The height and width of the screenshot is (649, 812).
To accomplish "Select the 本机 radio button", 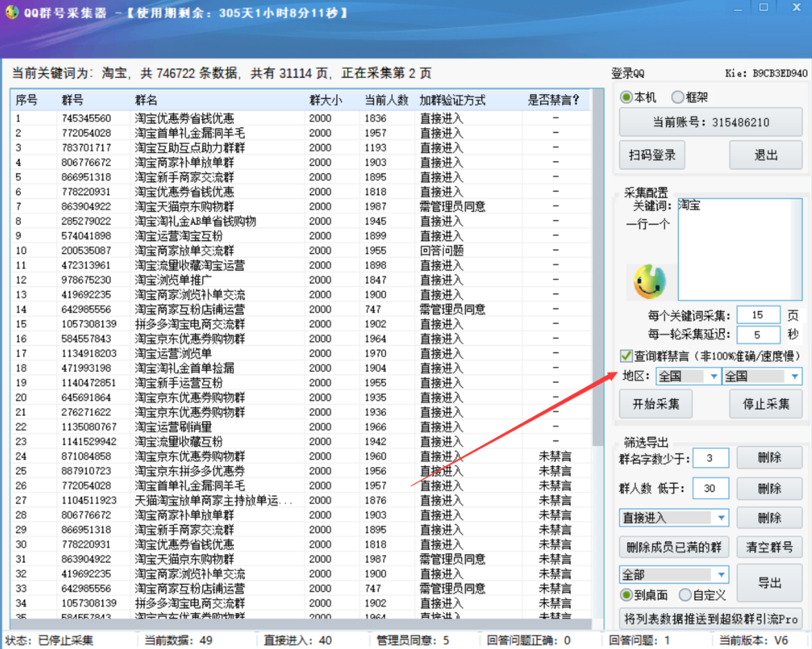I will (626, 98).
